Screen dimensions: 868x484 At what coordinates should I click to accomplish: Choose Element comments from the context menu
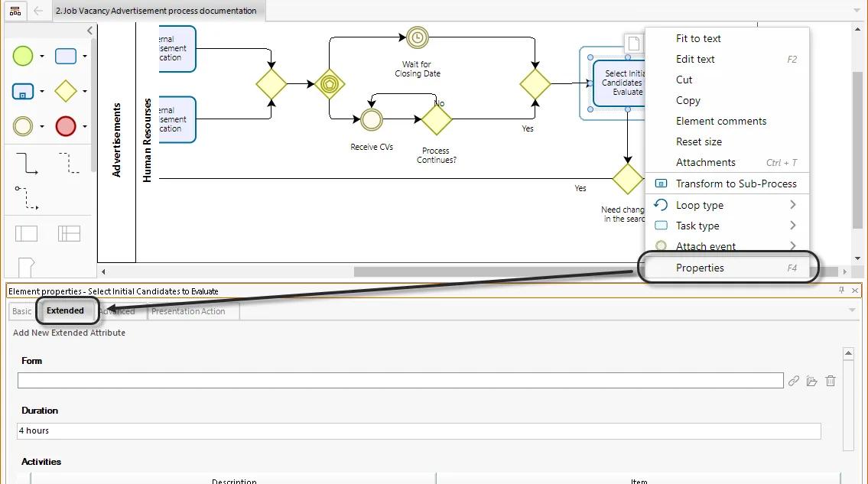727,122
